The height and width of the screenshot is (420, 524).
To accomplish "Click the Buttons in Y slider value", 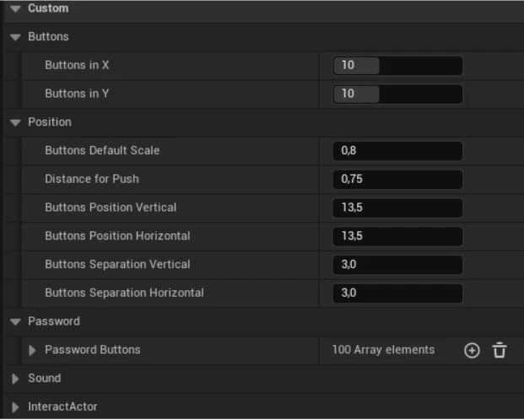I will pos(397,94).
